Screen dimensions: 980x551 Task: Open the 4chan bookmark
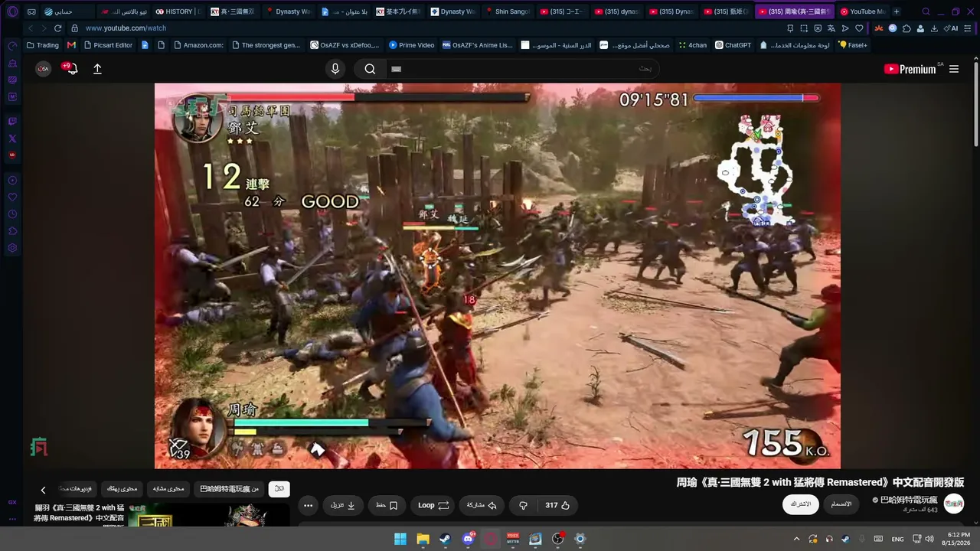pyautogui.click(x=693, y=45)
